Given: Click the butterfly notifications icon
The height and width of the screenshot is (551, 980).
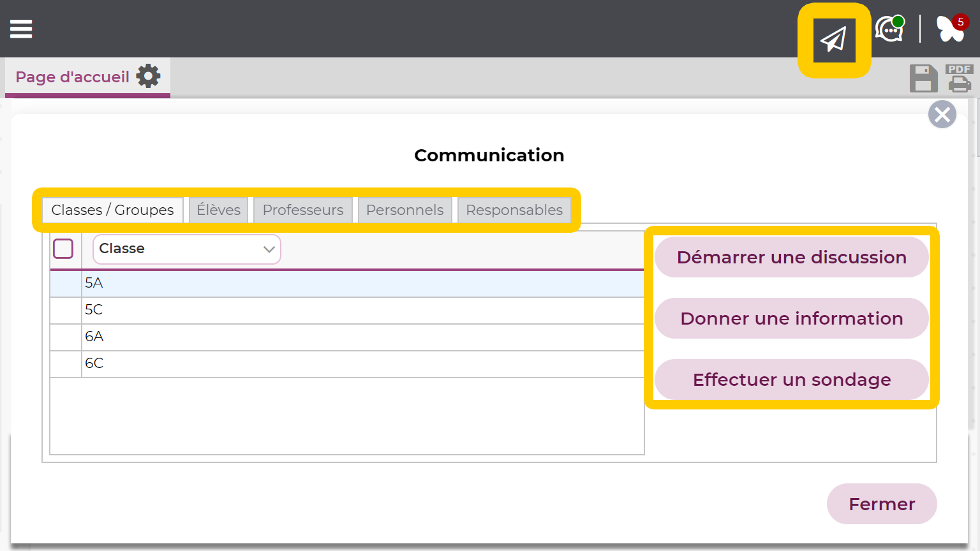Looking at the screenshot, I should (952, 29).
